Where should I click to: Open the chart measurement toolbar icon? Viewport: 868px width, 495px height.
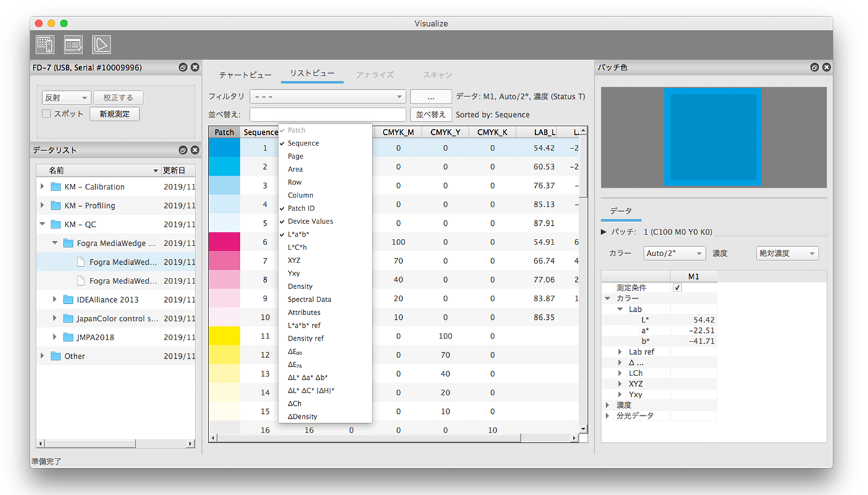tap(45, 44)
